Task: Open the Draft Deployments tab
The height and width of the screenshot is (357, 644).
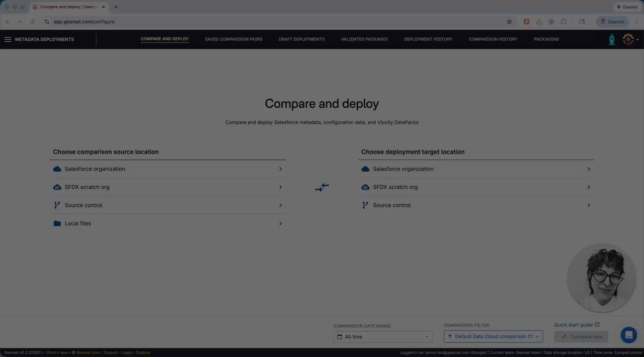Action: point(301,39)
